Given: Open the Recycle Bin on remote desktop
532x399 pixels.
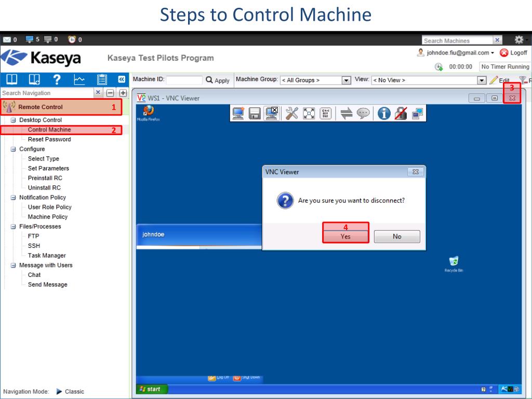Looking at the screenshot, I should [x=454, y=264].
